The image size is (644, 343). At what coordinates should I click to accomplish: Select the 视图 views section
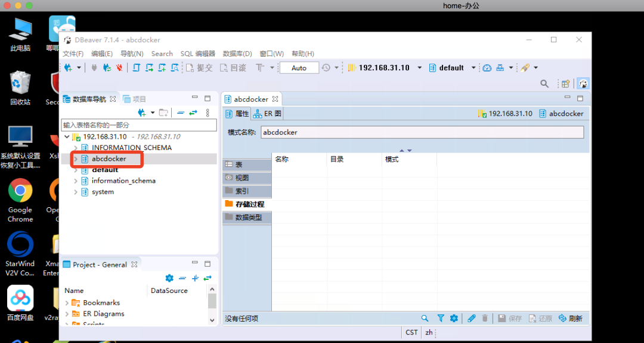coord(247,178)
